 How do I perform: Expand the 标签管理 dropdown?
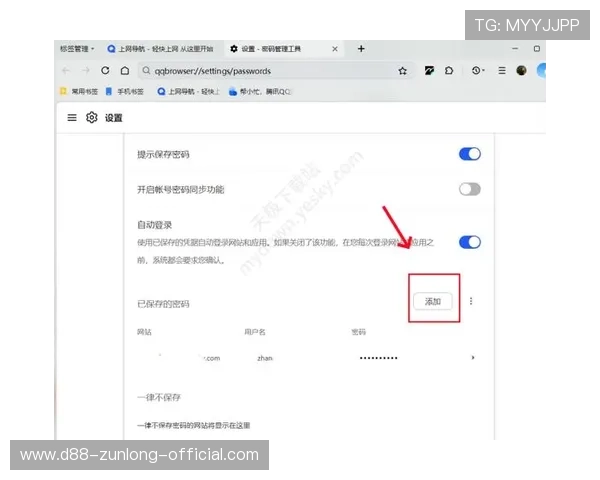(x=77, y=49)
